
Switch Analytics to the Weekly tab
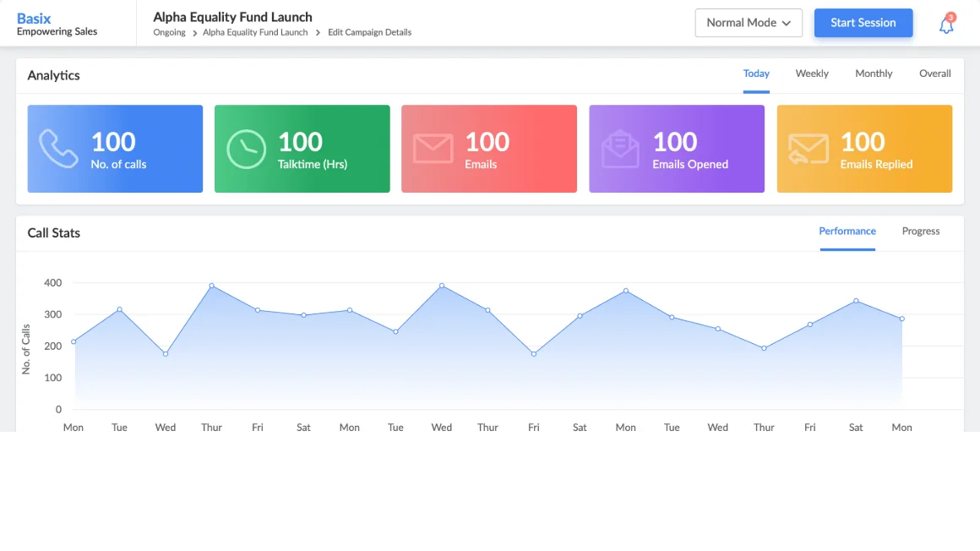point(812,74)
